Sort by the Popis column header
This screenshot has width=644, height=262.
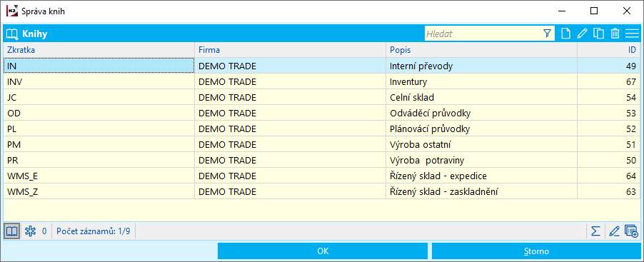pos(481,50)
